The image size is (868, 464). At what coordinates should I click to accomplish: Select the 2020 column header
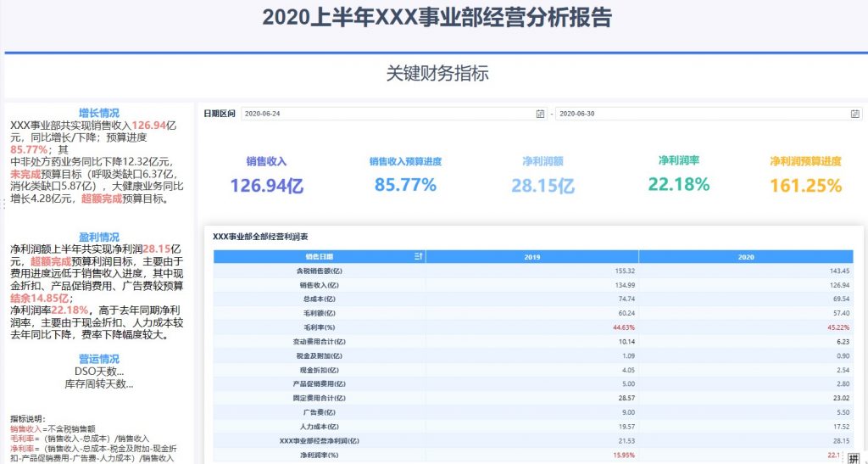[x=746, y=256]
